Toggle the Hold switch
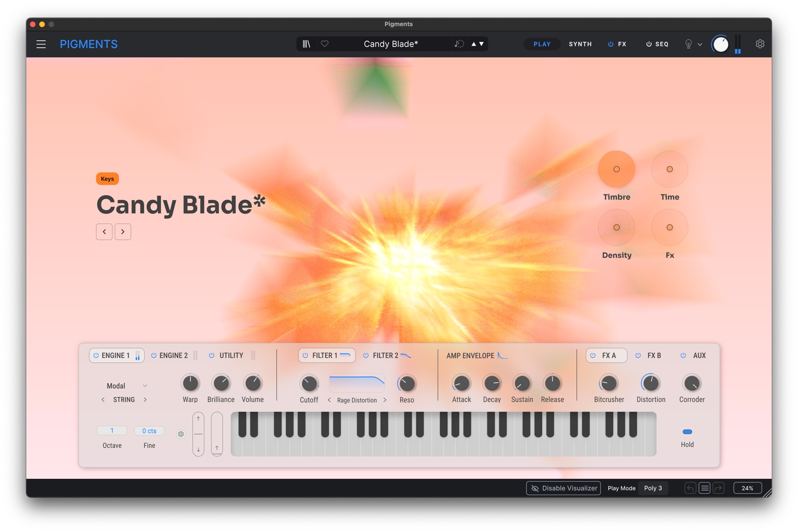The height and width of the screenshot is (532, 798). 687,432
